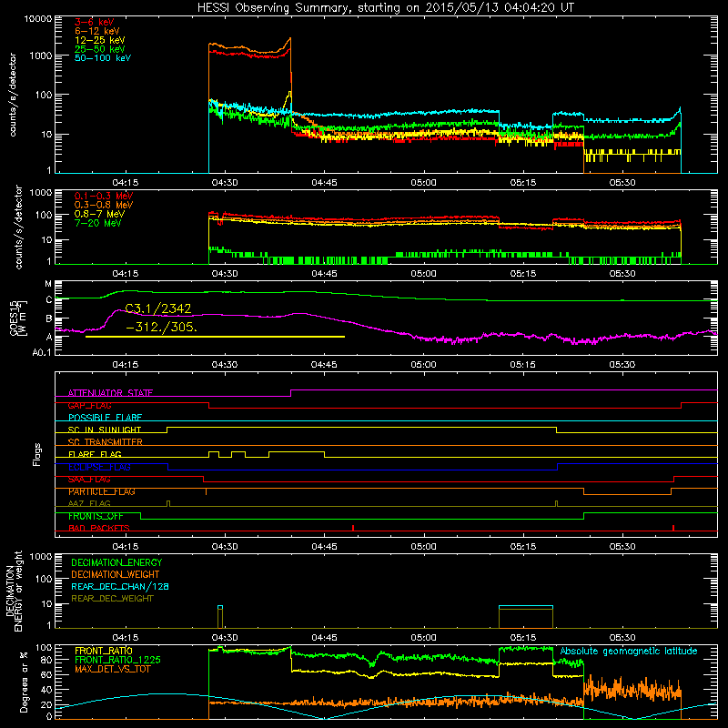The image size is (728, 728).
Task: Select the cyan 50-100 keV legend label
Action: [103, 58]
